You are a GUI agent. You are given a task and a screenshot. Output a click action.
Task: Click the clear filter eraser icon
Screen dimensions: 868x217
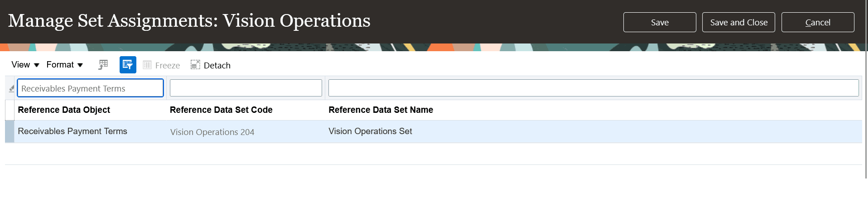11,88
